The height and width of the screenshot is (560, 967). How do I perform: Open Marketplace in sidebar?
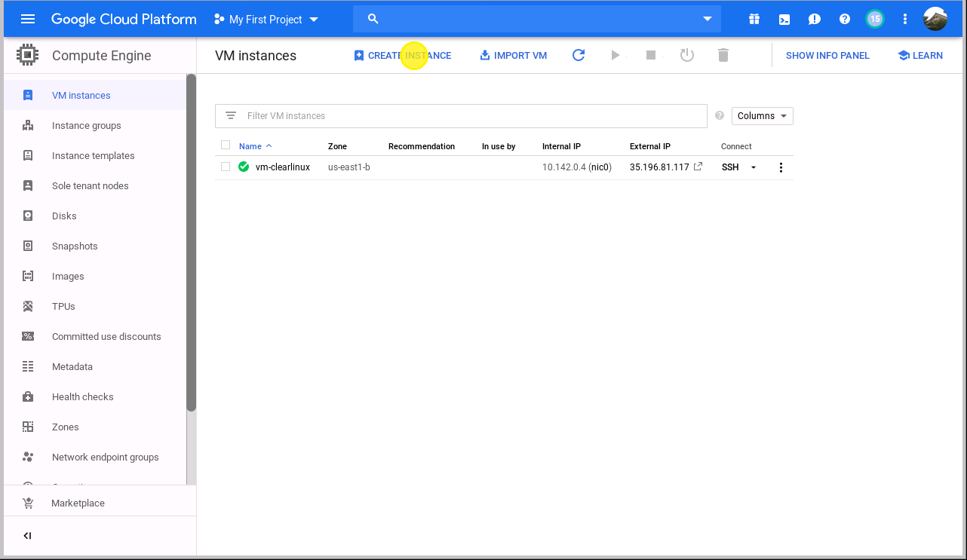(100, 503)
